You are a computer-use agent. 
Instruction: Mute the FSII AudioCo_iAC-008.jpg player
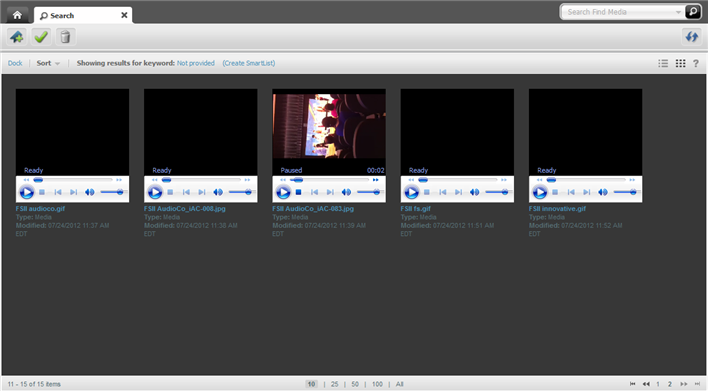(218, 192)
